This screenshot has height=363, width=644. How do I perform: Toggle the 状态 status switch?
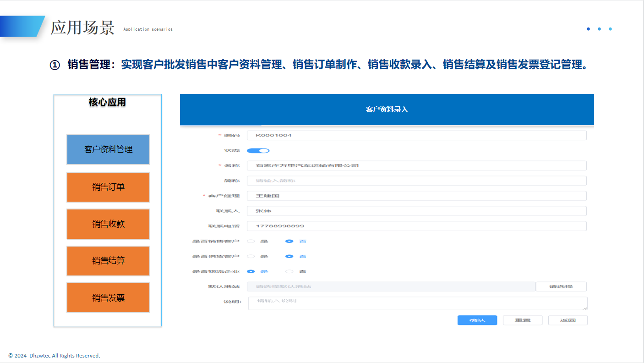coord(258,151)
